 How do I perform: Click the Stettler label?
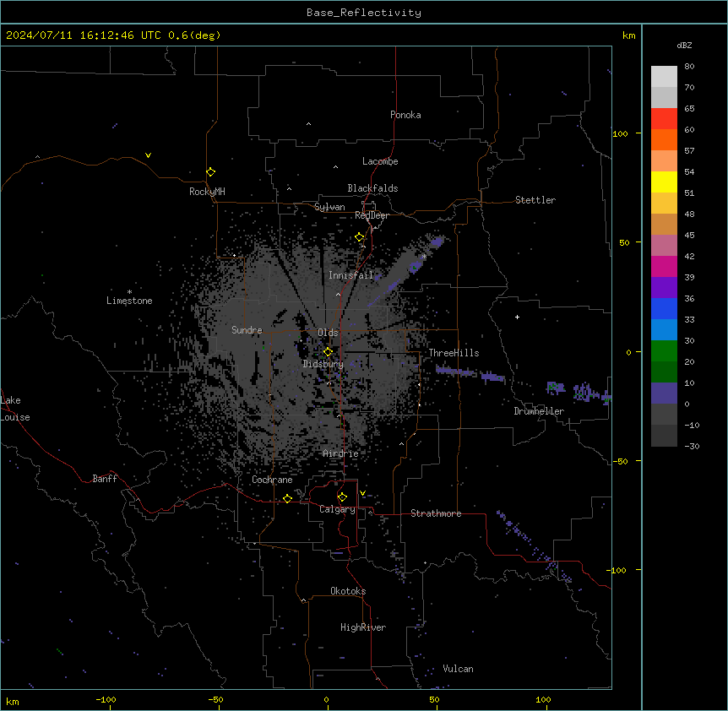click(x=535, y=200)
